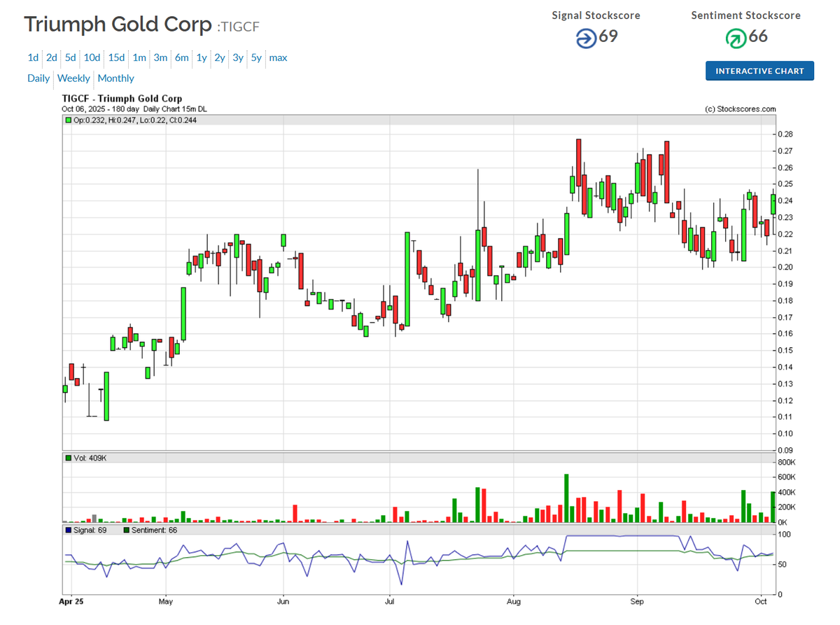This screenshot has height=625, width=840.
Task: Click the Sep date axis label
Action: click(637, 601)
